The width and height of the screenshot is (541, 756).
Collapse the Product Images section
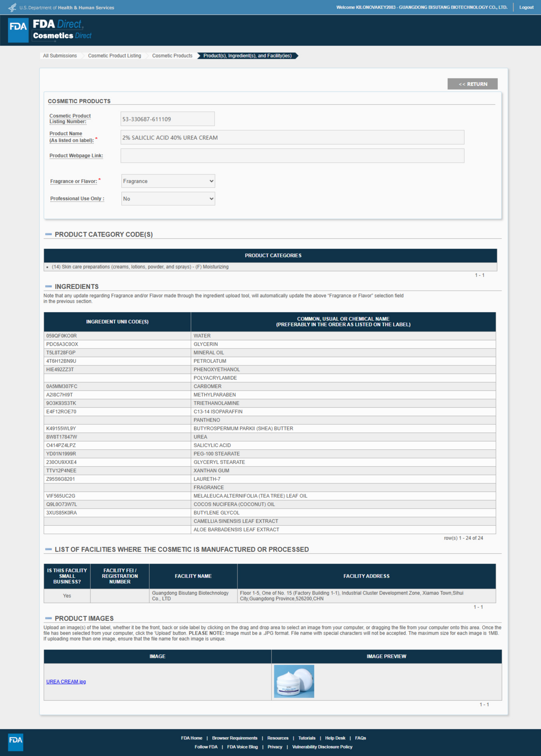point(48,618)
